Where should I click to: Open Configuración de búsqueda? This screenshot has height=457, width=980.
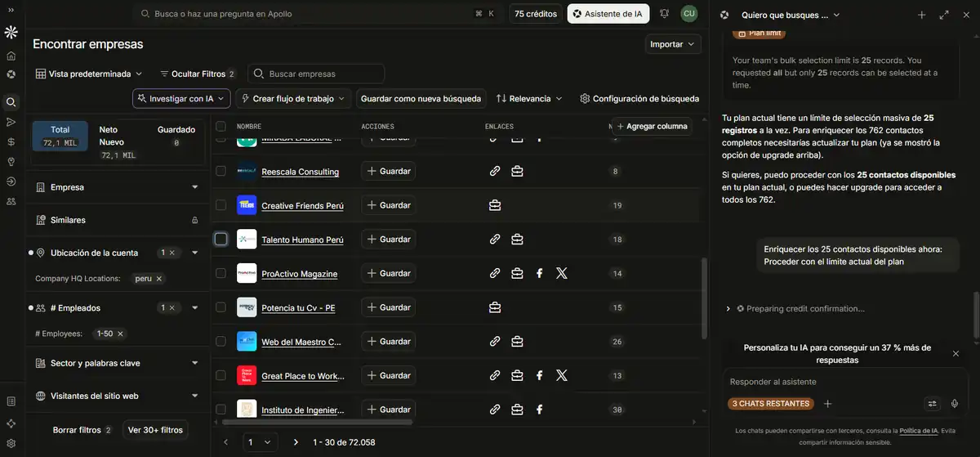[x=639, y=98]
